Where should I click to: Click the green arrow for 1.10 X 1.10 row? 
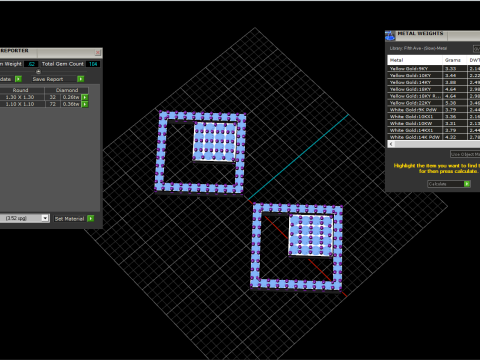coord(85,104)
